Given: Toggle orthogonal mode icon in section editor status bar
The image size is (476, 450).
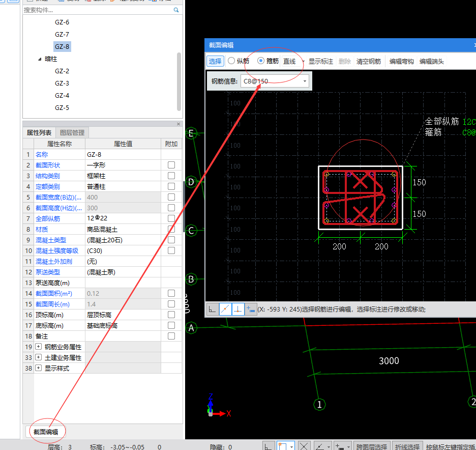Looking at the screenshot, I should pyautogui.click(x=212, y=310).
